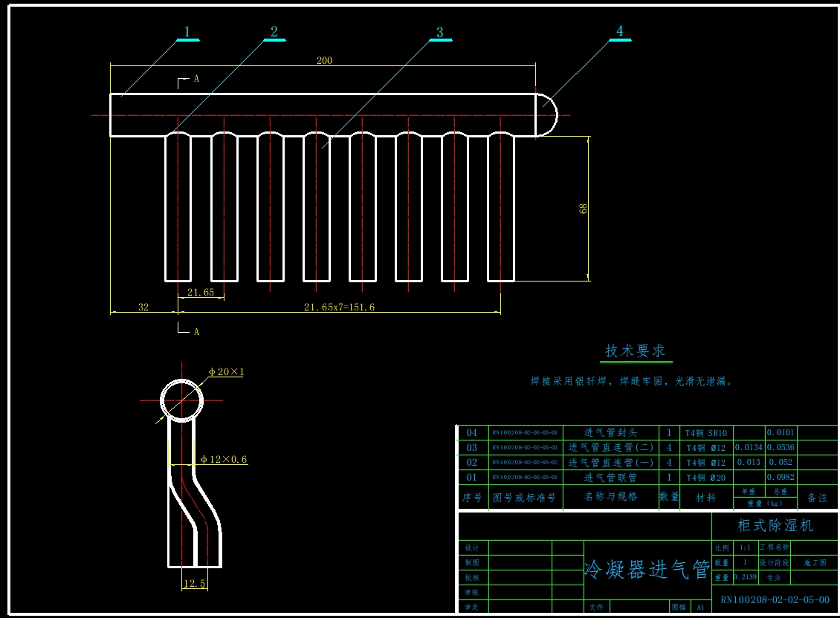Click the "21.65" pitch dimension text
The width and height of the screenshot is (840, 618).
coord(201,293)
